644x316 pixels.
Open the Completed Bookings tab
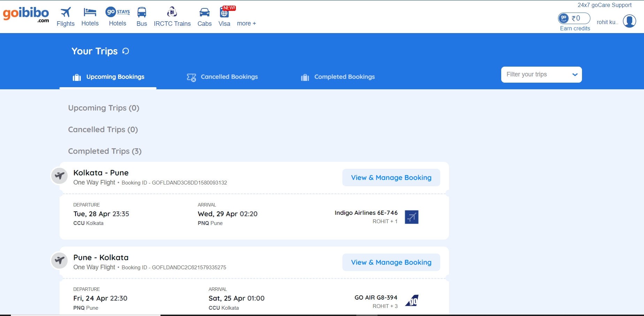pos(344,77)
